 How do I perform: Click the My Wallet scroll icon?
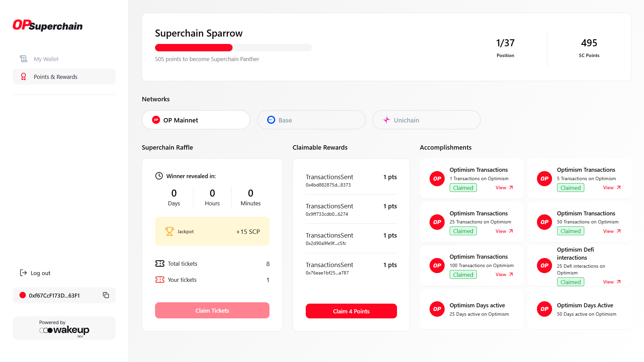tap(23, 59)
